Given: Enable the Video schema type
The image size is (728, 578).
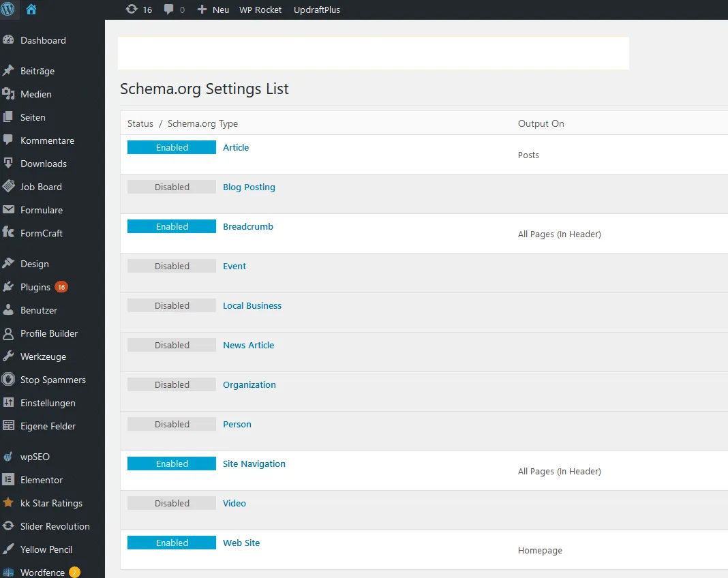Looking at the screenshot, I should 172,503.
